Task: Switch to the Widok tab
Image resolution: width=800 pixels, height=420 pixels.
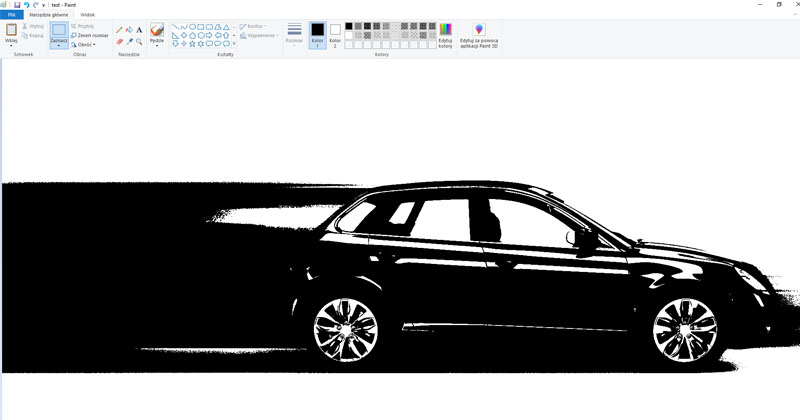Action: pos(87,15)
